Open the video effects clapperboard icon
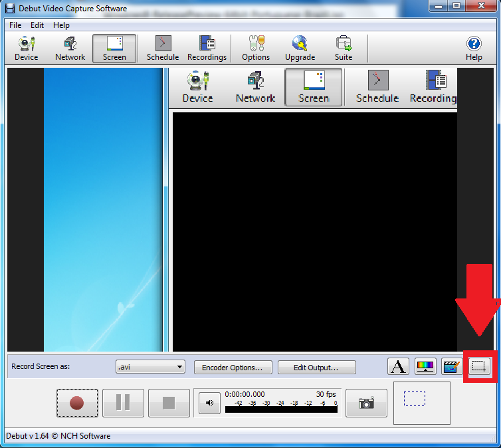This screenshot has height=448, width=501. click(x=452, y=366)
